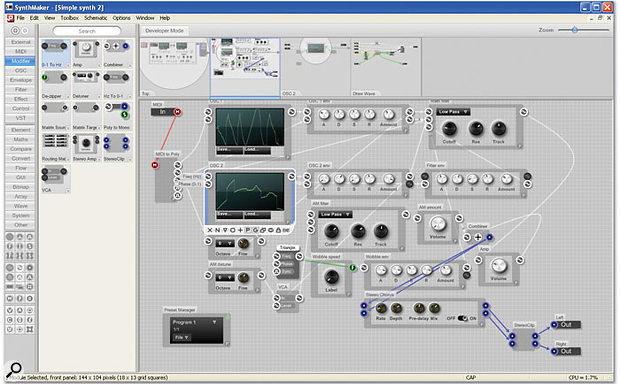Toggle the Stereo Chorus OFF/ON switch

coord(462,318)
